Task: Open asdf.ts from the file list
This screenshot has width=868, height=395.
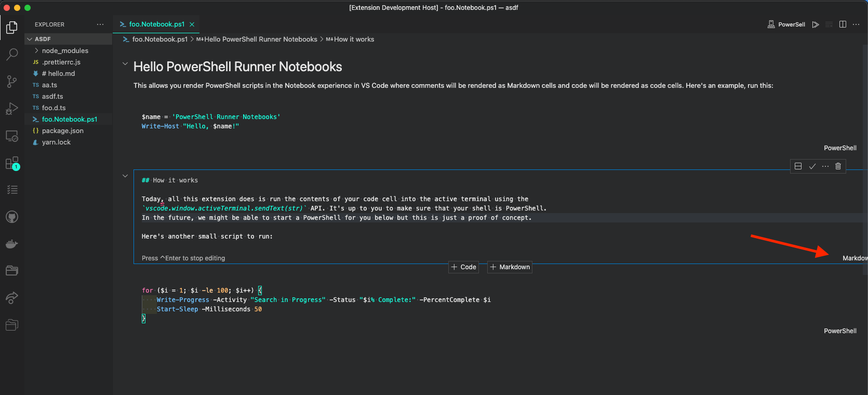Action: pos(68,97)
